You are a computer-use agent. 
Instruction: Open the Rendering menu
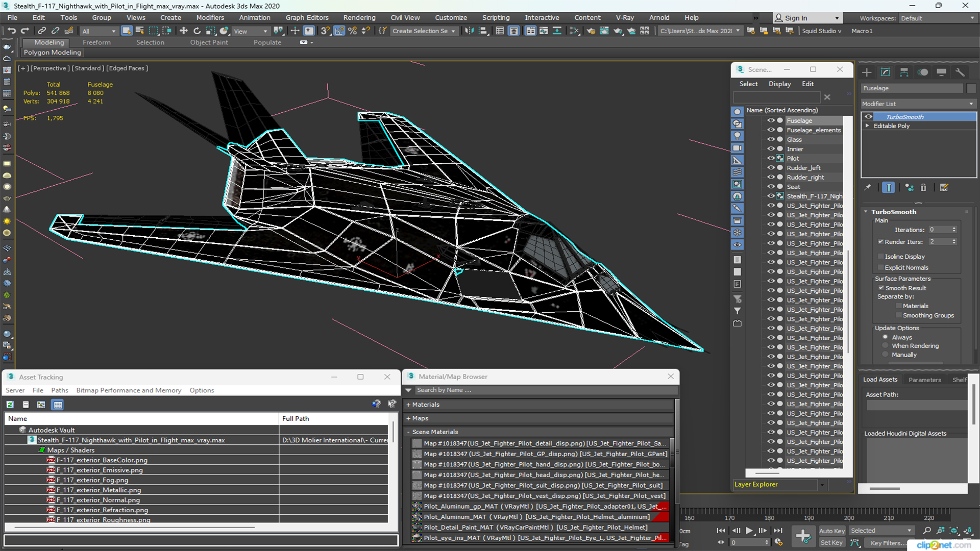tap(359, 17)
